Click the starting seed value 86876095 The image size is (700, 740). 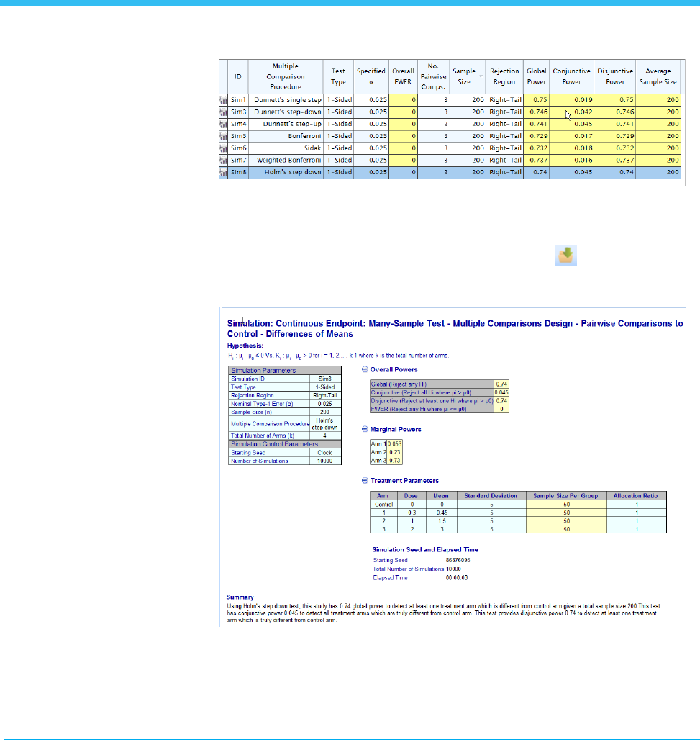tap(458, 560)
